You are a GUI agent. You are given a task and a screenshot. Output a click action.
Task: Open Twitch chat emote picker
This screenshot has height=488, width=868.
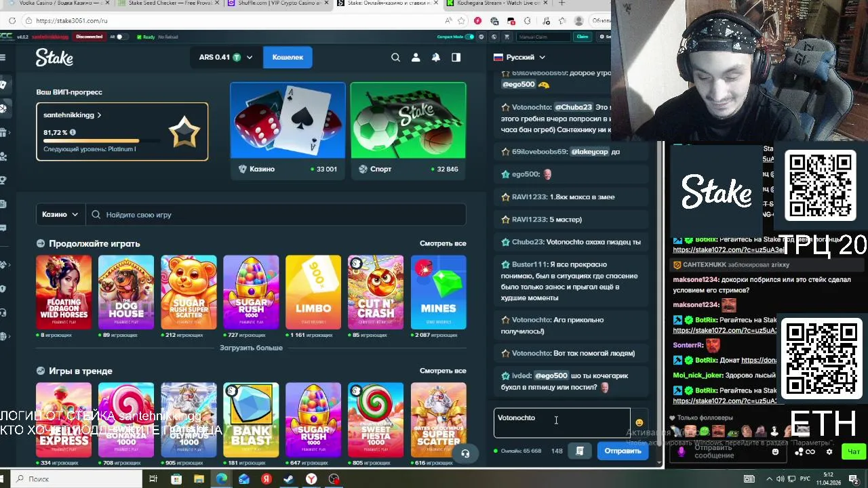click(776, 452)
